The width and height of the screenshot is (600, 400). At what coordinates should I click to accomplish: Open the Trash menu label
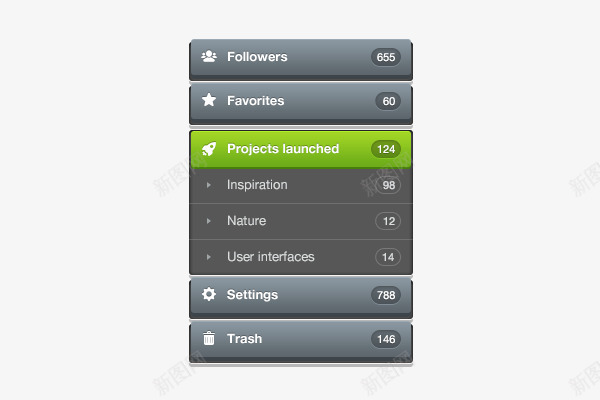[245, 339]
